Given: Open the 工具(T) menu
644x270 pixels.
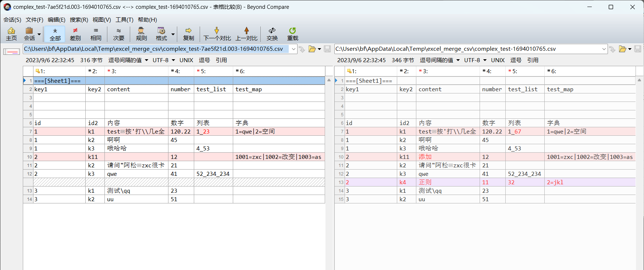Looking at the screenshot, I should point(125,20).
